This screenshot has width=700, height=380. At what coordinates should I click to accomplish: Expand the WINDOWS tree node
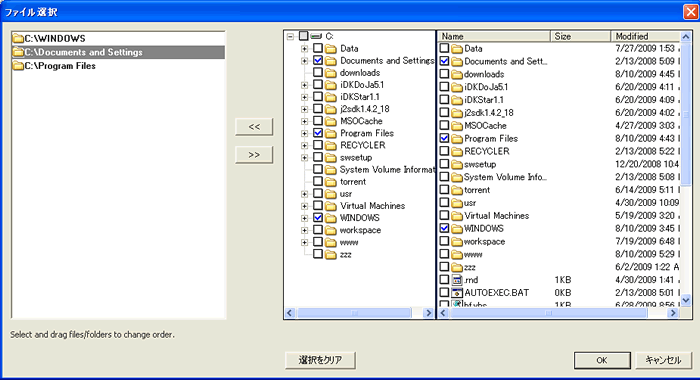tap(304, 218)
